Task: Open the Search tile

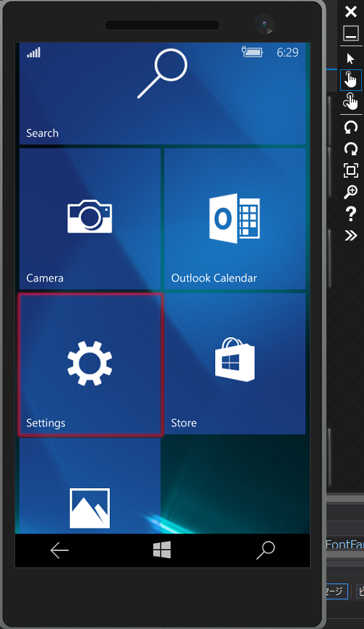Action: (162, 93)
